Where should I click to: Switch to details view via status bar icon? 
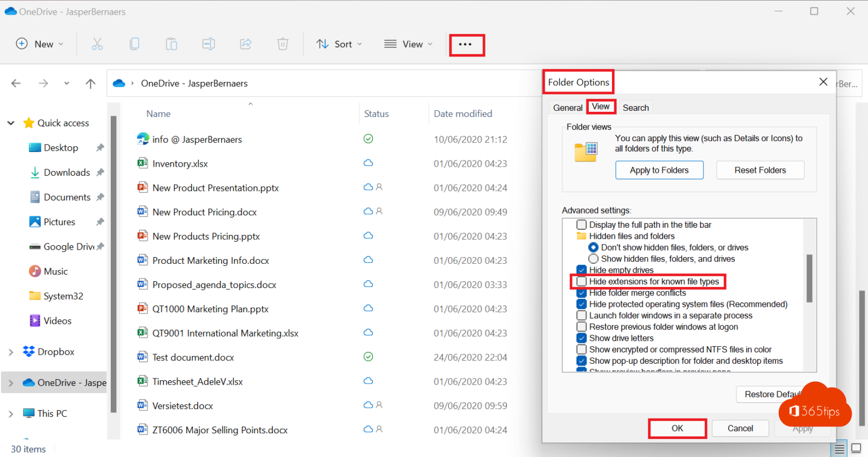(840, 448)
